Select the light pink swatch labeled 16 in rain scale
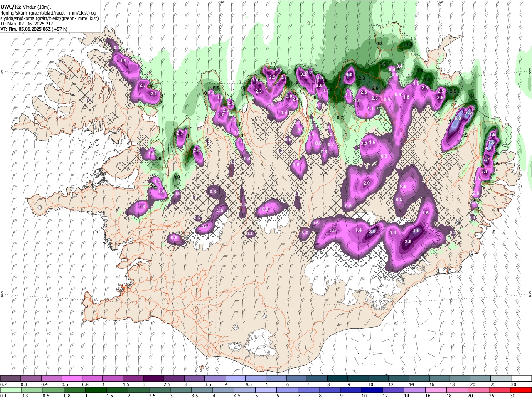Image resolution: width=532 pixels, height=399 pixels. point(435,390)
